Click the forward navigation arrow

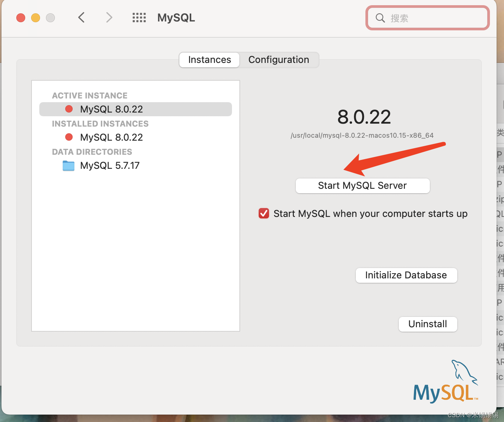[109, 17]
